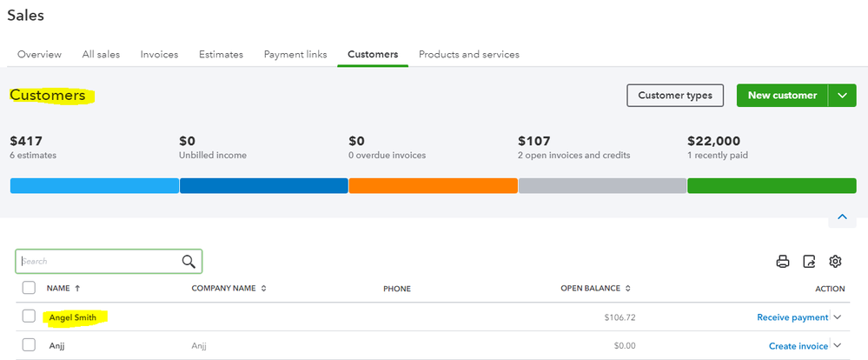This screenshot has width=868, height=360.
Task: Collapse the money bar summary chevron
Action: click(x=842, y=217)
